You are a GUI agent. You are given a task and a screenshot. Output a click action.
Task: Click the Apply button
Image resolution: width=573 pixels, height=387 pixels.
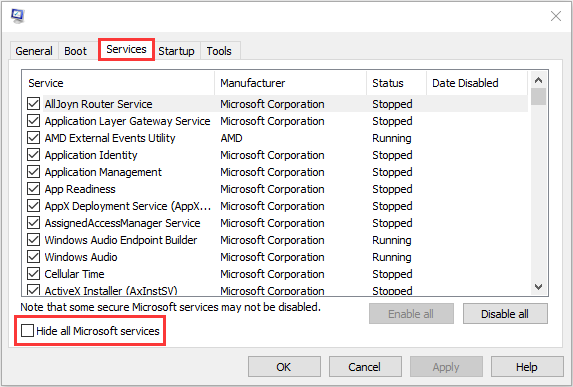(x=446, y=367)
